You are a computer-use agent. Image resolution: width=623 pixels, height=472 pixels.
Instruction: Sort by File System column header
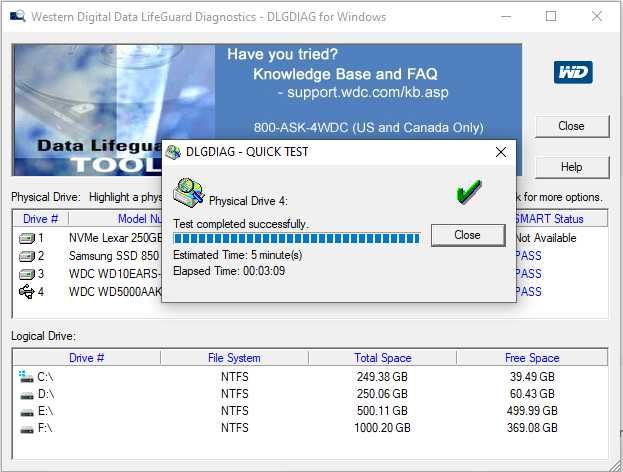point(234,358)
